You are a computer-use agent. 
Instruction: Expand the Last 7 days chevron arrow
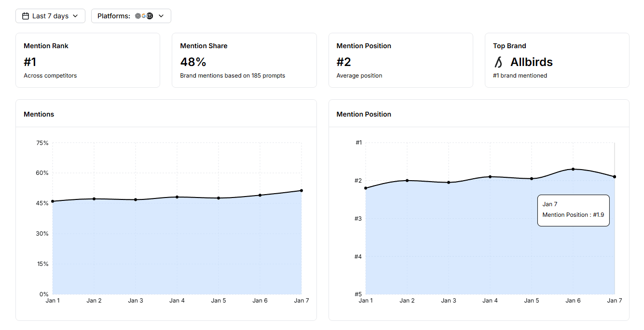75,16
